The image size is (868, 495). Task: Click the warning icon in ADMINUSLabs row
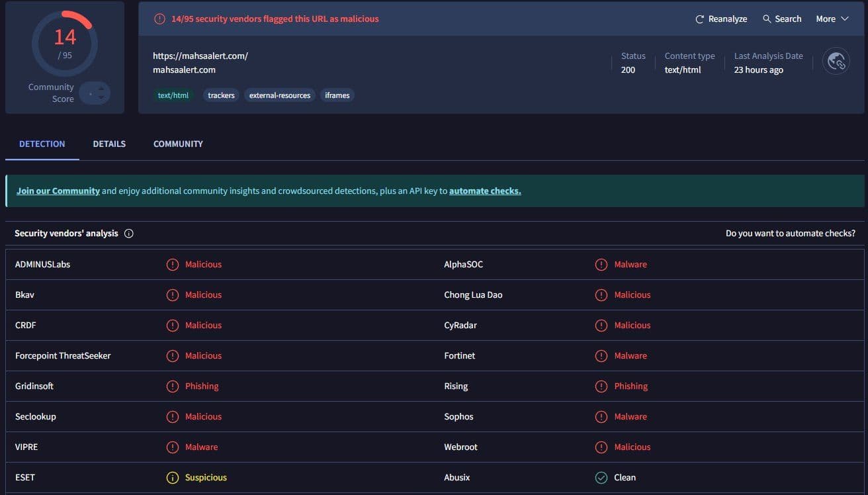(173, 265)
